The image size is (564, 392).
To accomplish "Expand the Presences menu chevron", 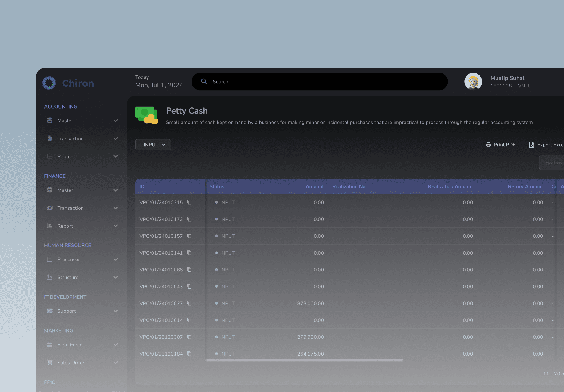I will 116,259.
